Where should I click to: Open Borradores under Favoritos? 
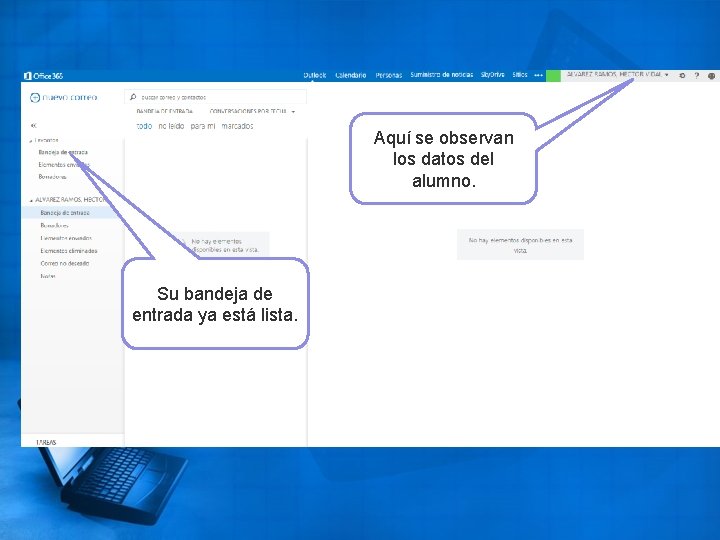tap(52, 177)
